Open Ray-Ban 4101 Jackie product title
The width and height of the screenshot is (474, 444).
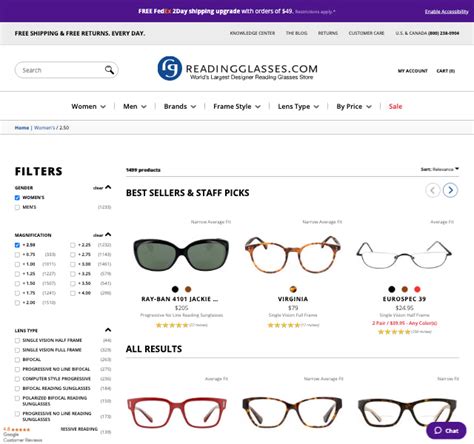[180, 299]
